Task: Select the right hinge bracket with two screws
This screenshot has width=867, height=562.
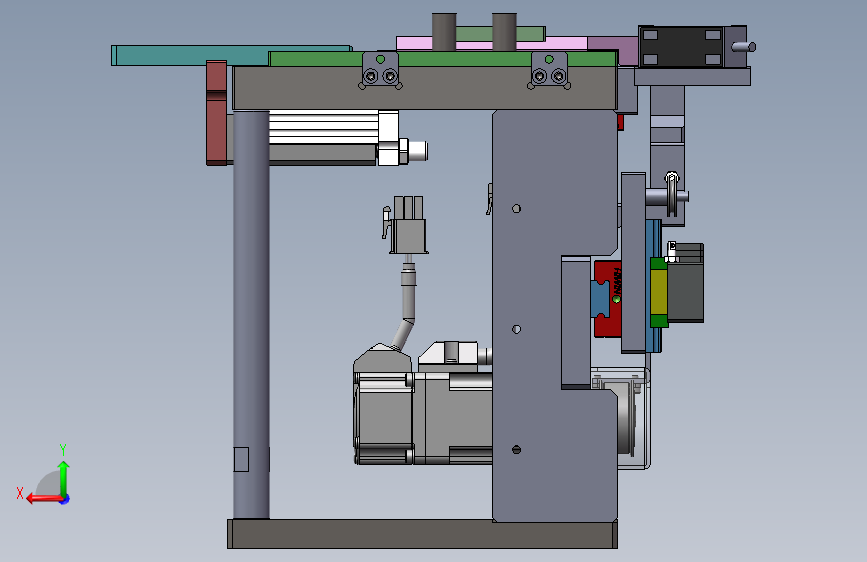Action: click(x=549, y=70)
